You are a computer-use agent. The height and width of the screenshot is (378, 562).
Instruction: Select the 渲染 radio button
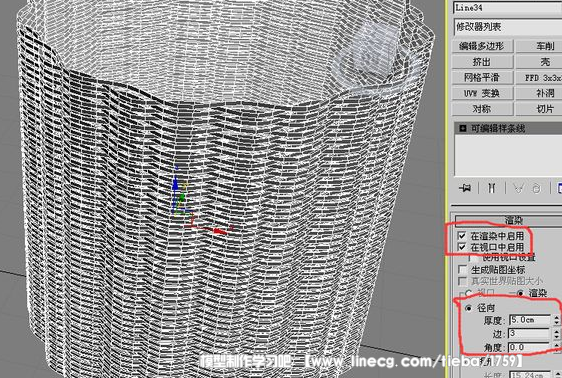coord(520,293)
